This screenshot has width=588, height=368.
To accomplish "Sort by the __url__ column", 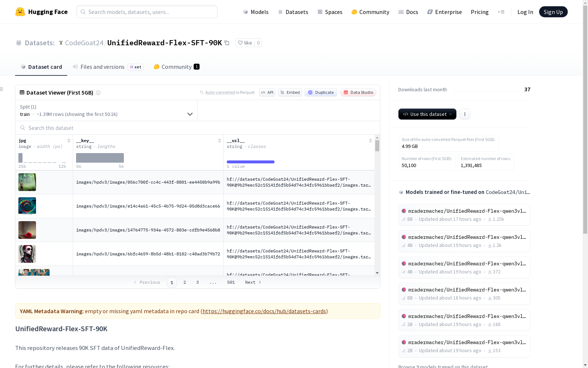I will 370,141.
